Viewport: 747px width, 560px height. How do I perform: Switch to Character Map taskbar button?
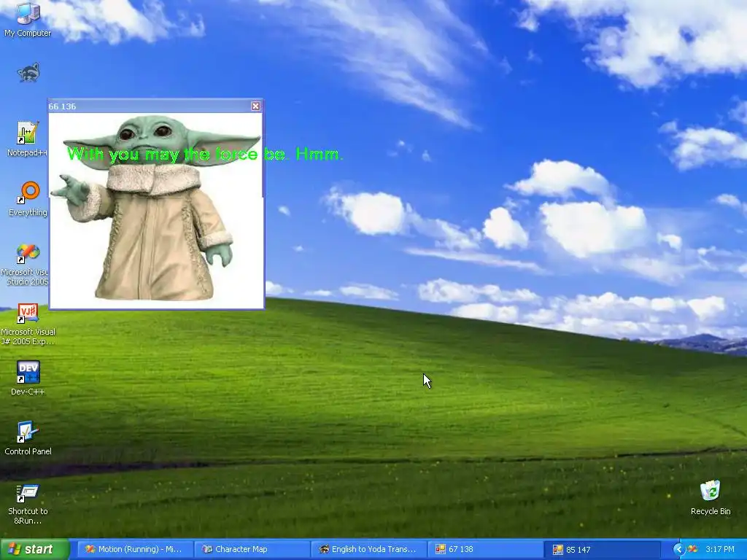[251, 549]
